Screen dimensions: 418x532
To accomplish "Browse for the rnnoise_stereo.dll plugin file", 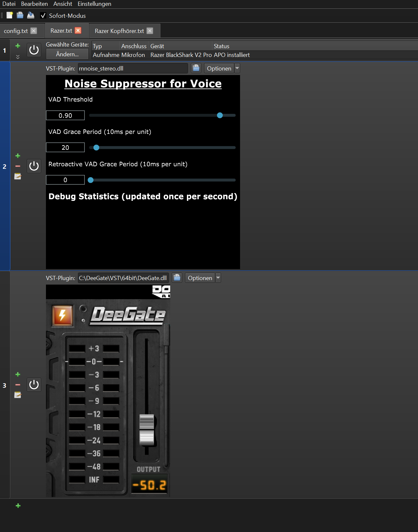I will coord(196,68).
